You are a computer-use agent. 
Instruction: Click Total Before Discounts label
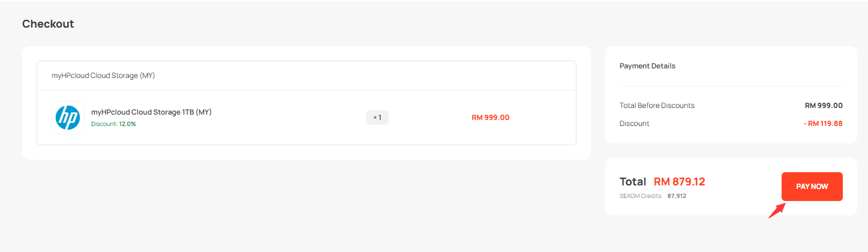point(657,106)
